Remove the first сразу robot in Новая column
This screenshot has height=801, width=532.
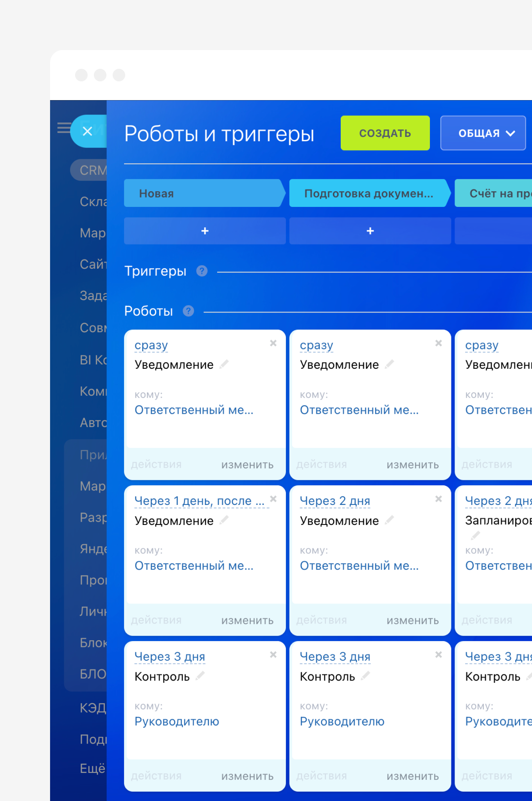(x=273, y=343)
